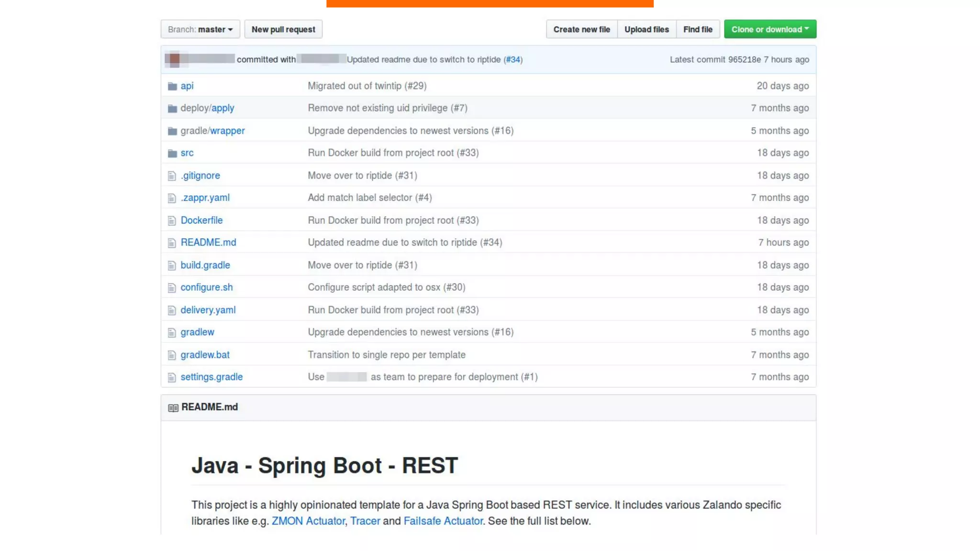Click the file icon beside Dockerfile
This screenshot has height=551, width=980.
point(172,220)
